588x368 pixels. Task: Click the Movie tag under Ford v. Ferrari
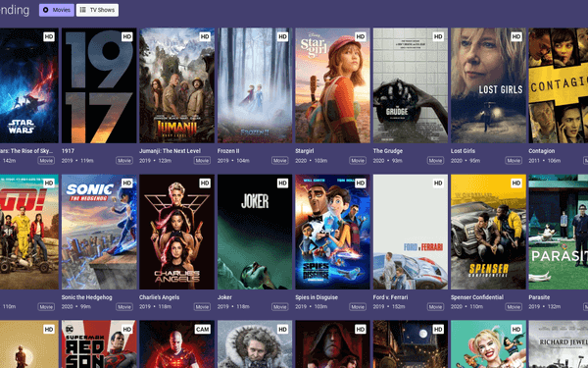coord(436,307)
